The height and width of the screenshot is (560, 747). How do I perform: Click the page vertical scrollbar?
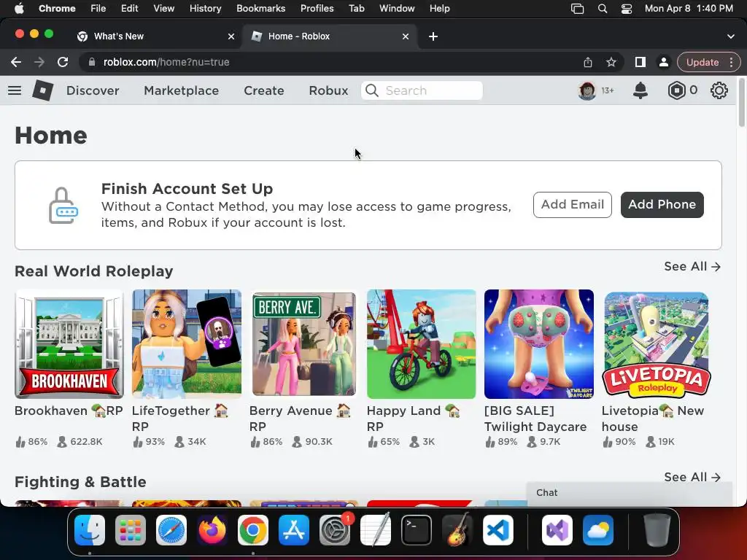coord(741,103)
